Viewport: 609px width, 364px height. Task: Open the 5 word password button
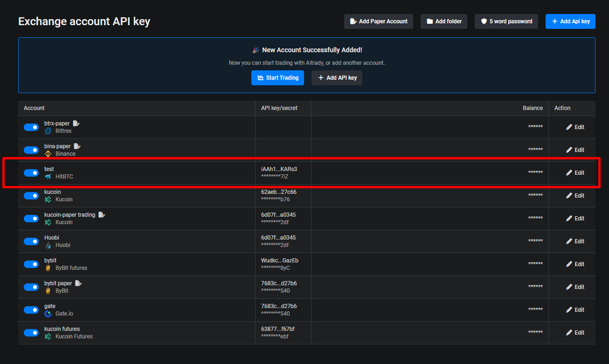tap(506, 21)
